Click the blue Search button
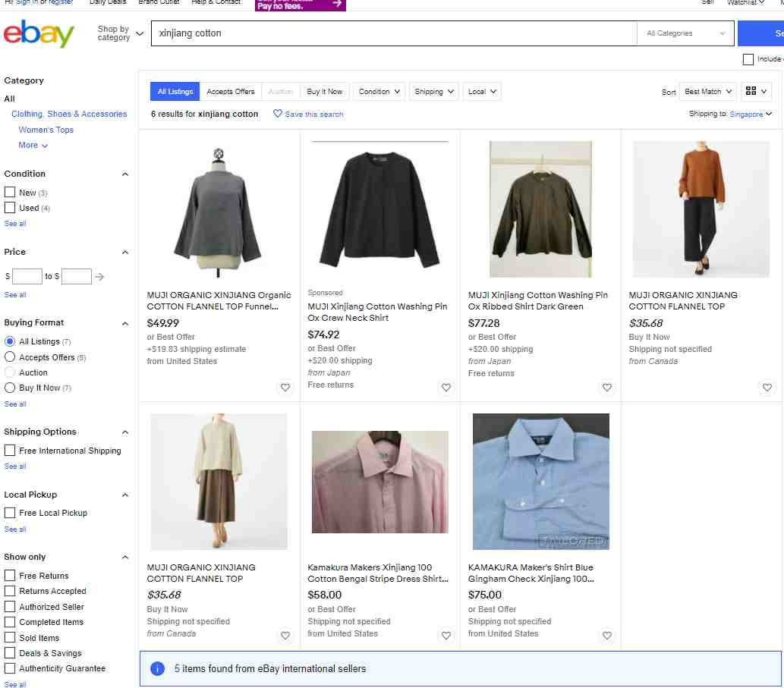The image size is (784, 688). pyautogui.click(x=761, y=33)
